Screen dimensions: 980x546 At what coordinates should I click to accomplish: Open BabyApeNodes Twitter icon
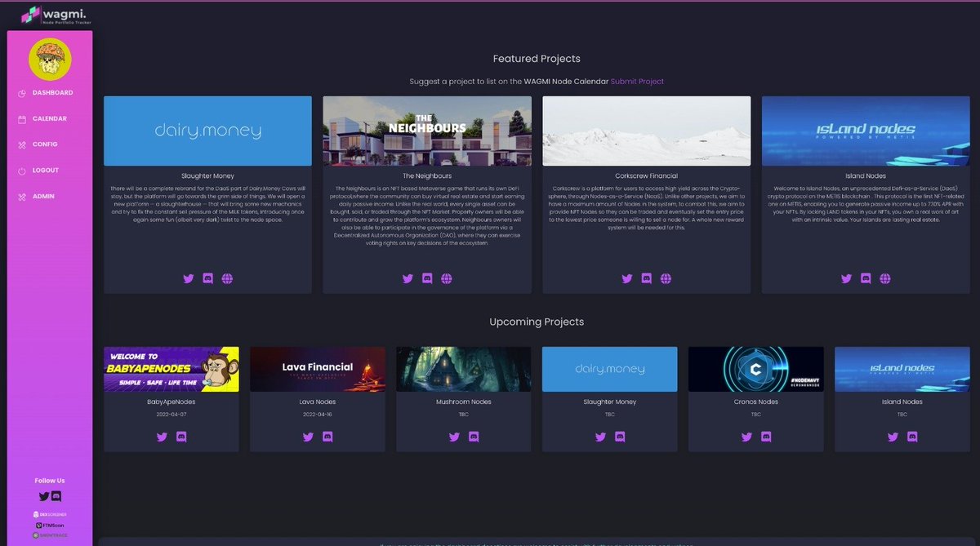pyautogui.click(x=162, y=437)
